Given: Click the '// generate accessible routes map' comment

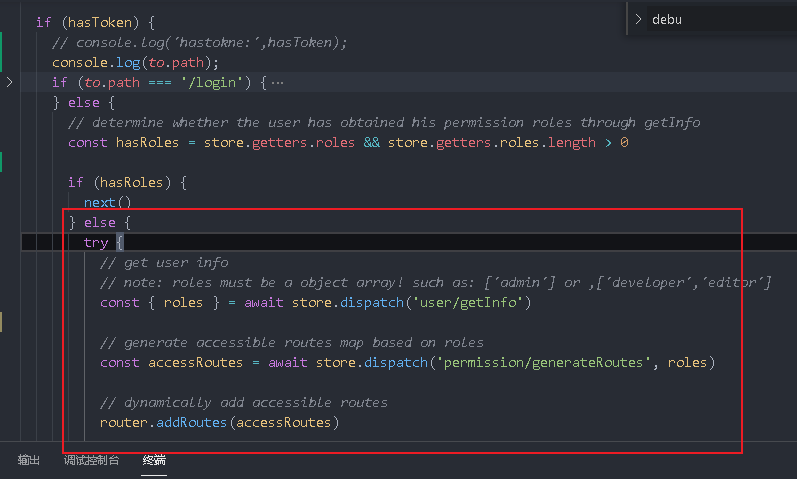Looking at the screenshot, I should [x=292, y=343].
